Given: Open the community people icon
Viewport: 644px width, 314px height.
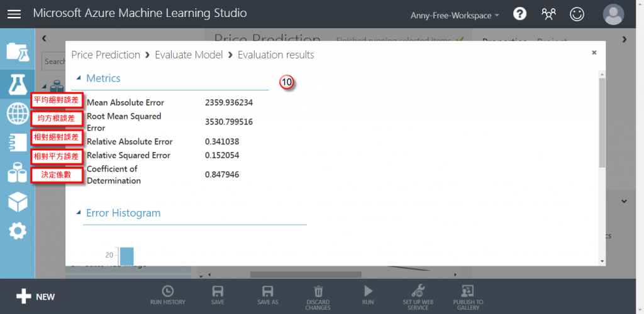Looking at the screenshot, I should tap(548, 14).
